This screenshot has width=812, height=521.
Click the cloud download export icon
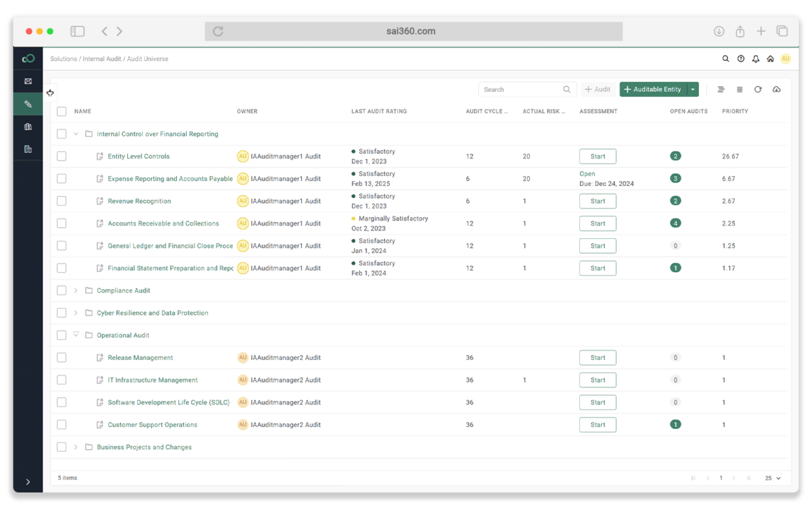(x=776, y=89)
